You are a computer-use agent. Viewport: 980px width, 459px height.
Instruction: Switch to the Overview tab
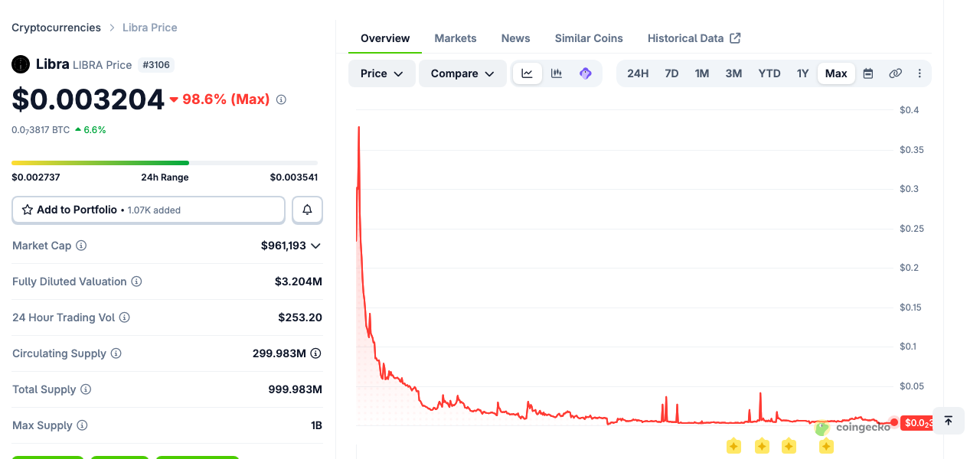pos(385,38)
